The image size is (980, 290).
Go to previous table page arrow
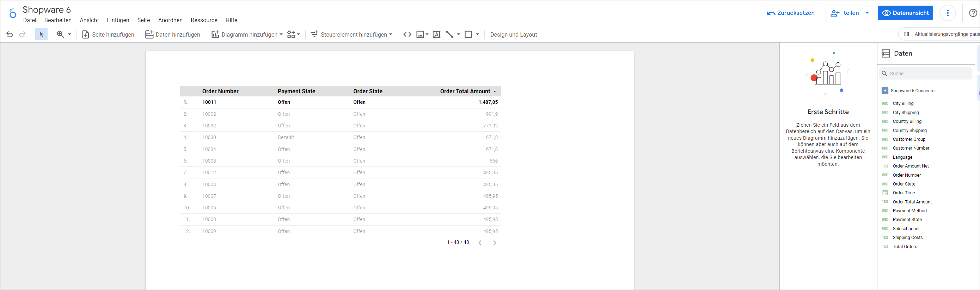pos(480,242)
